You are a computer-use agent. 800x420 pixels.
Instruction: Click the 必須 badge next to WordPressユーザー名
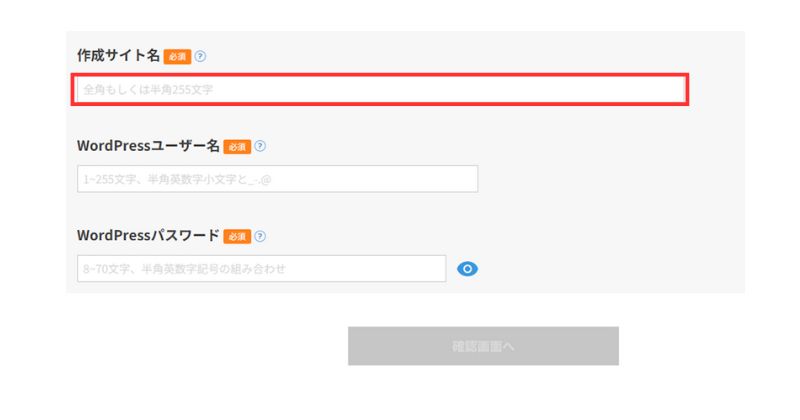pyautogui.click(x=237, y=146)
